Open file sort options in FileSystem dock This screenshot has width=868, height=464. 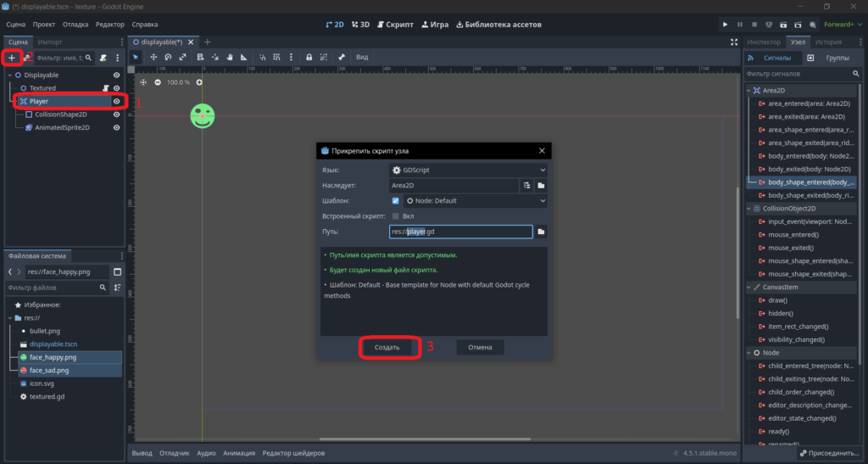click(117, 288)
